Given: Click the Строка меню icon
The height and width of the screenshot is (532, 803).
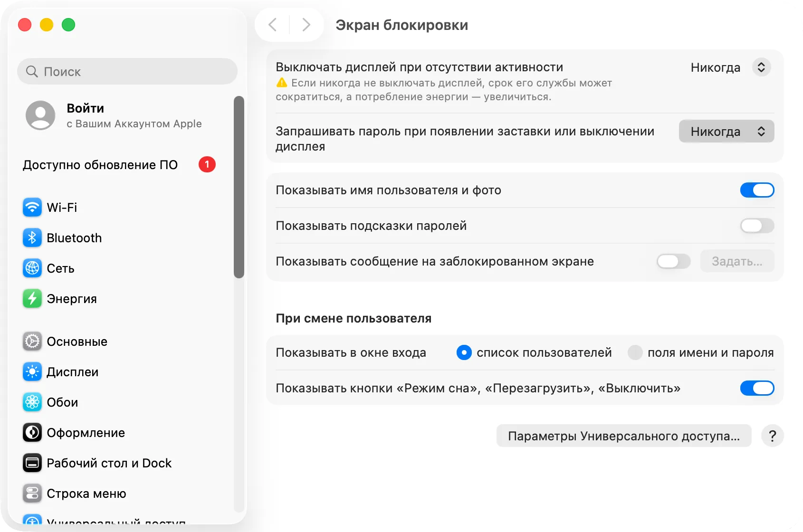Looking at the screenshot, I should coord(32,494).
